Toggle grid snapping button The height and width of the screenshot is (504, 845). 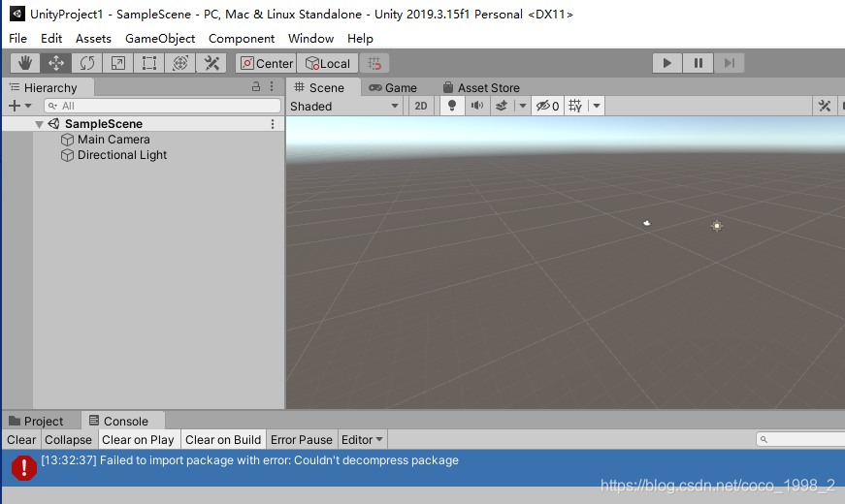pos(374,64)
